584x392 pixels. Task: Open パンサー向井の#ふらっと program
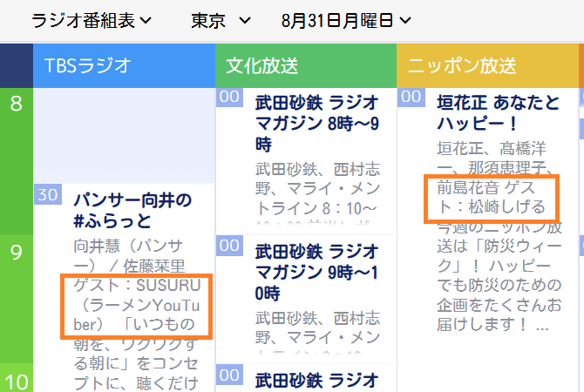[132, 211]
